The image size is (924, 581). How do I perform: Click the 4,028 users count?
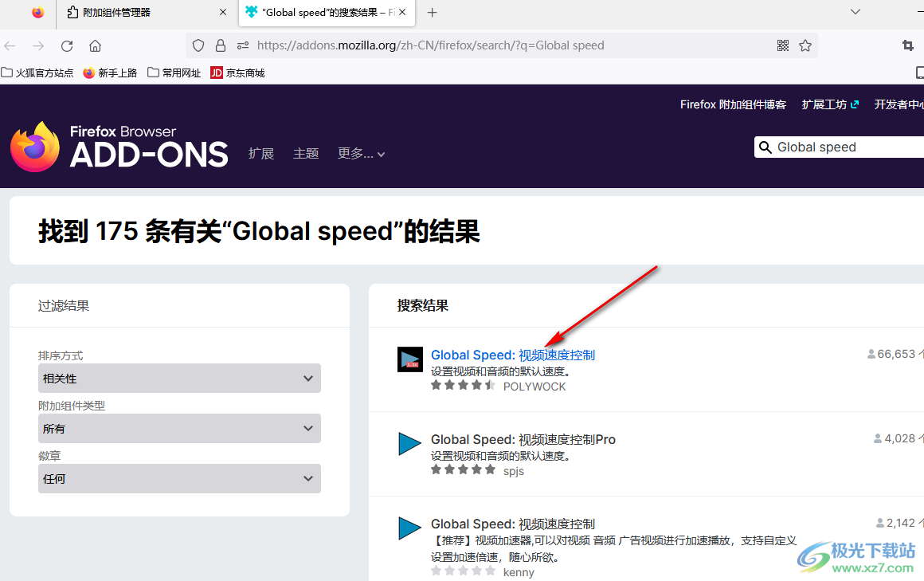click(x=898, y=438)
